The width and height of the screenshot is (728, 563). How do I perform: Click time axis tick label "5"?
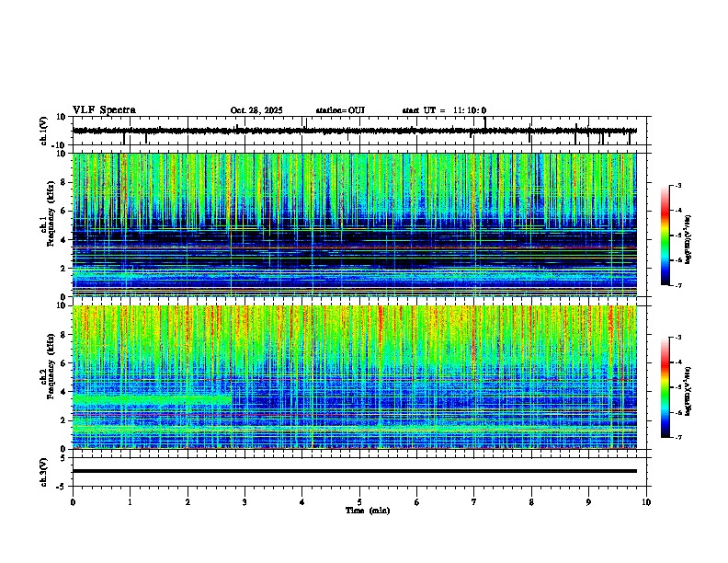coord(359,502)
